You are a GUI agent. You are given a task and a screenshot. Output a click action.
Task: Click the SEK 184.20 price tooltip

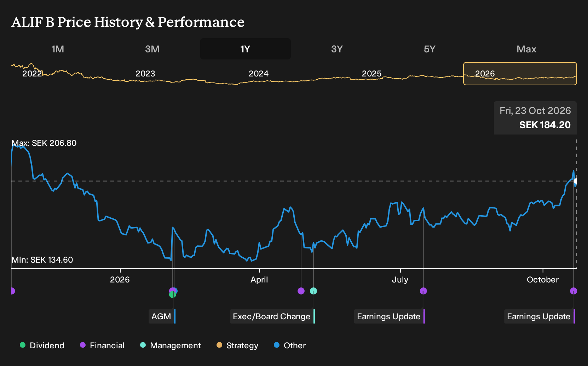(x=535, y=118)
